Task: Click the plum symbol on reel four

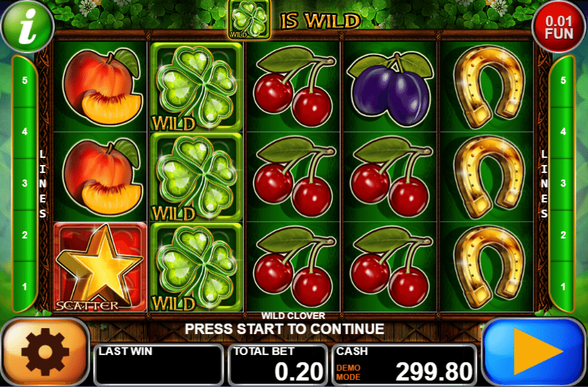Action: (390, 87)
